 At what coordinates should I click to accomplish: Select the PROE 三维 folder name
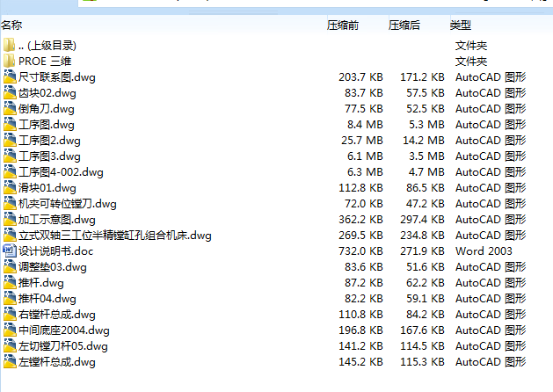pyautogui.click(x=45, y=62)
